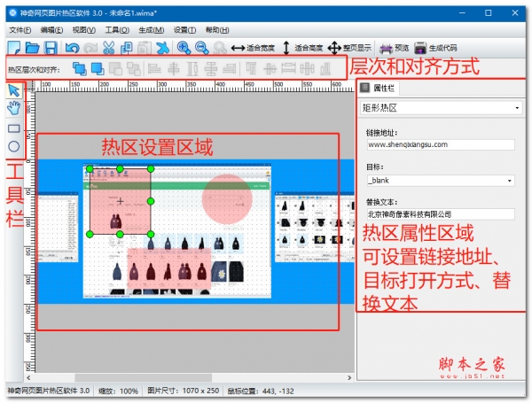Click the replacement text field 北京神奇像素科技有限公司

click(441, 214)
